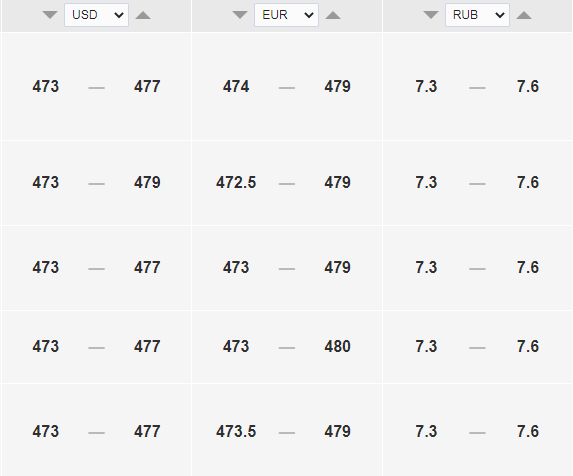Screen dimensions: 573x476
Task: Sort EUR column descending with down arrow
Action: click(x=240, y=15)
